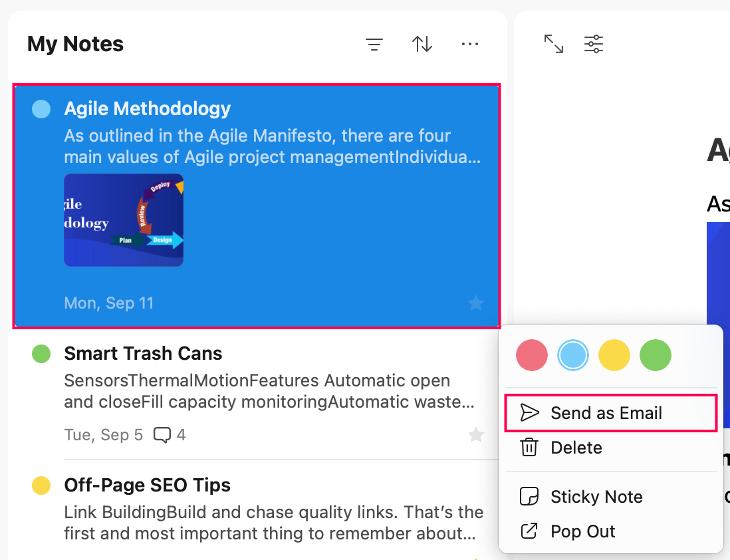
Task: Choose the blue color swatch
Action: 573,355
